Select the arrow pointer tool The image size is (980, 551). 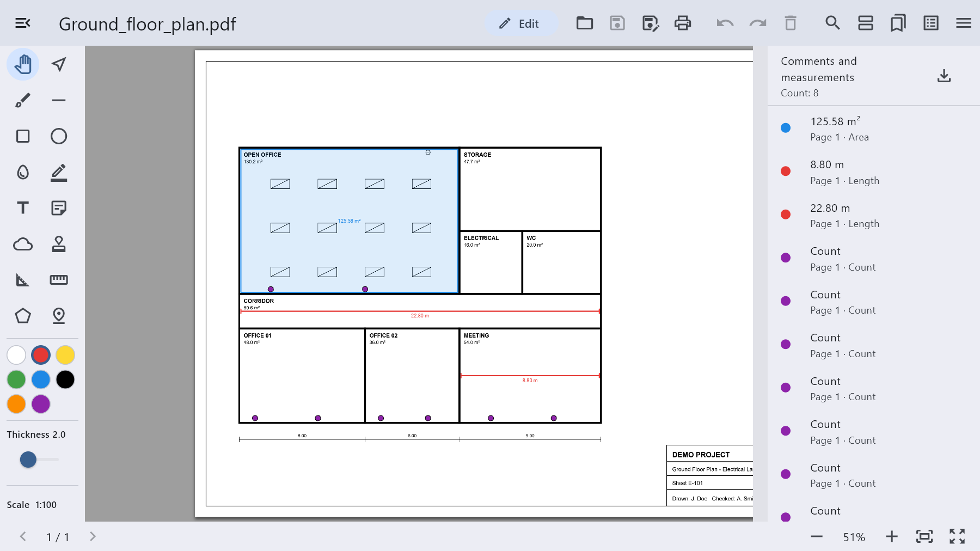click(59, 64)
